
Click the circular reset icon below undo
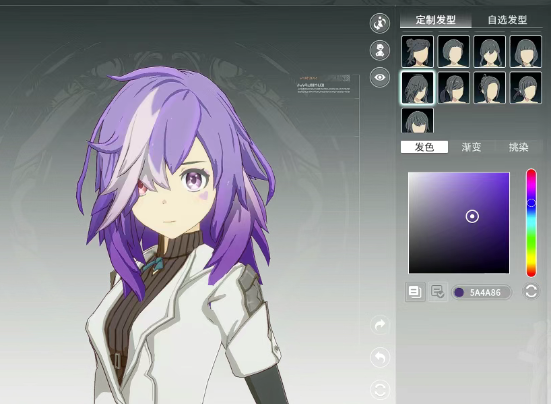click(x=380, y=390)
